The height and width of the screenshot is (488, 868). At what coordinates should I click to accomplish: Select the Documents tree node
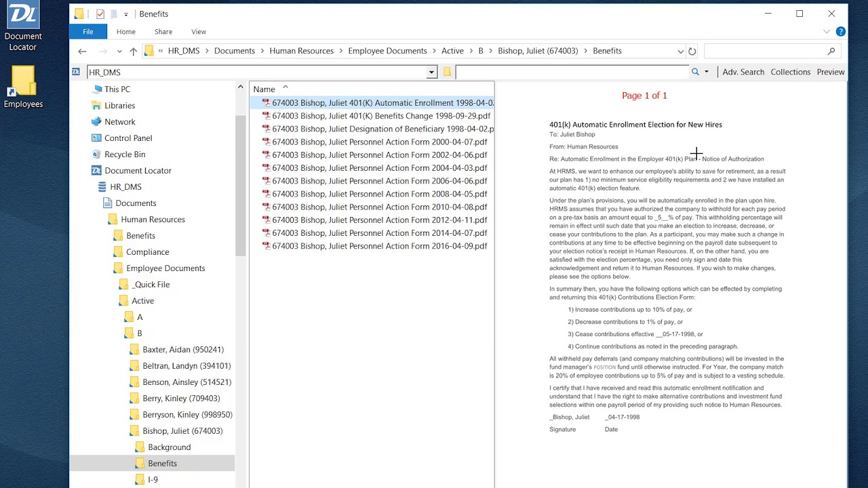(136, 203)
